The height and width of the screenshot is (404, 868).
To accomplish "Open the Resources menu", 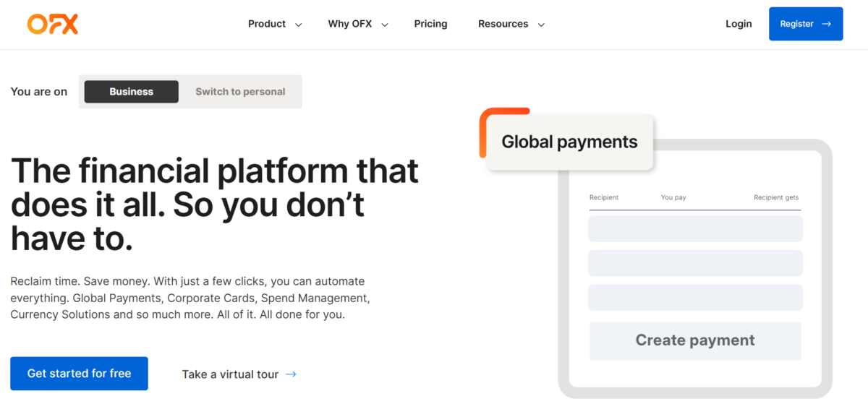I will click(x=503, y=24).
